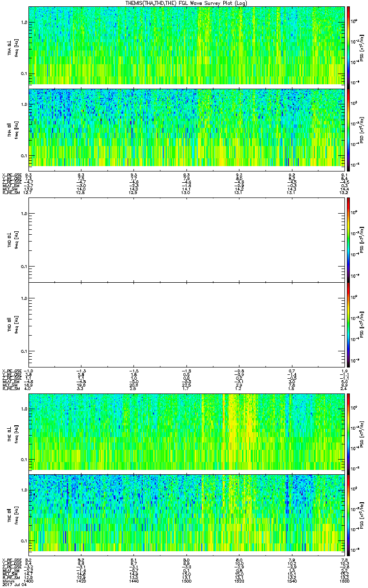Click the '1420' time tick label
The width and height of the screenshot is (368, 588).
coord(81,580)
